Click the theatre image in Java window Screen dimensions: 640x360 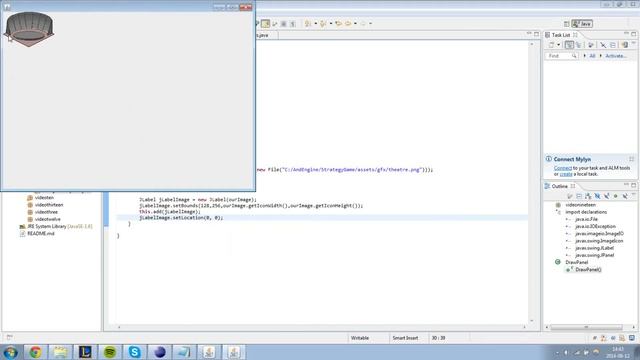[x=29, y=29]
